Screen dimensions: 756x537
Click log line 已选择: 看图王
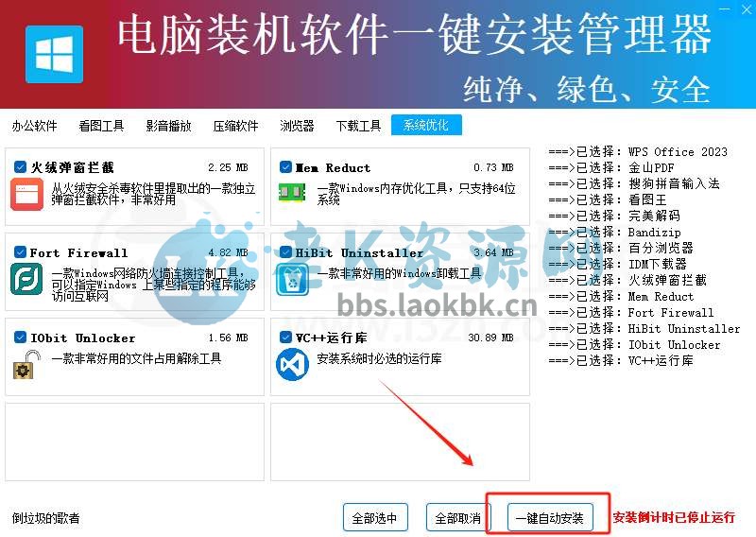click(x=608, y=199)
